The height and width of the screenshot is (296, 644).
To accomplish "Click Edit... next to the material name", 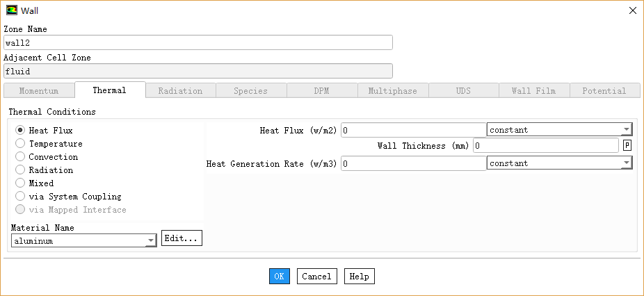I will 182,238.
